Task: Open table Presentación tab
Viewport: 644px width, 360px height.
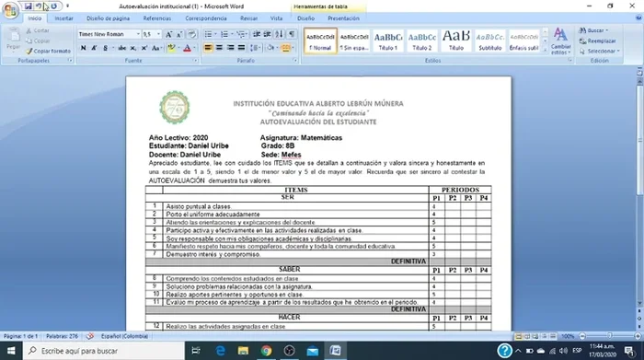Action: point(343,18)
